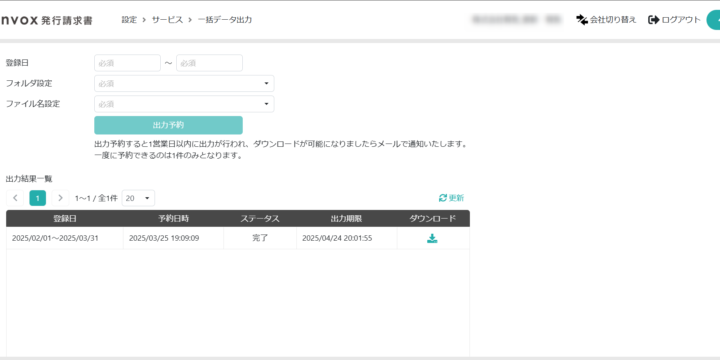Screen dimensions: 720x360
Task: Open the invox 発行請求書 logo
Action: point(46,21)
